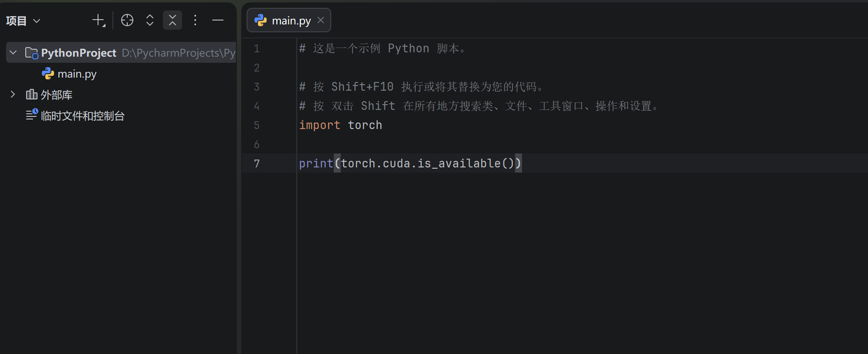Click the Python icon beside main.py in tree

click(48, 74)
